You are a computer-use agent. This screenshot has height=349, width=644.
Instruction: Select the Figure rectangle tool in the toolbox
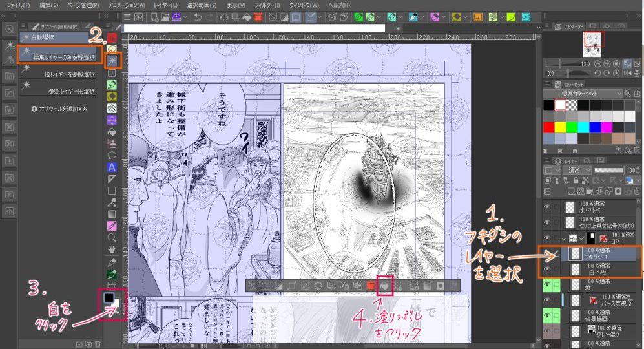(x=112, y=191)
